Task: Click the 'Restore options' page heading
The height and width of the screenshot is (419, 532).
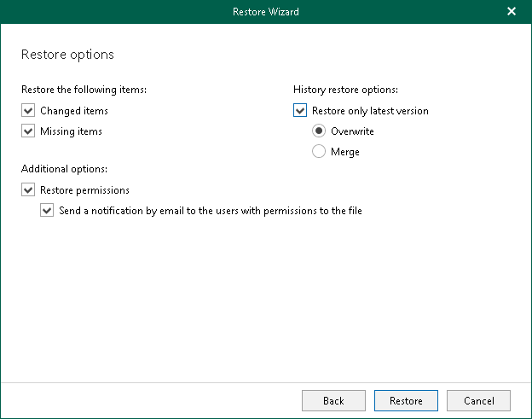Action: click(x=67, y=55)
